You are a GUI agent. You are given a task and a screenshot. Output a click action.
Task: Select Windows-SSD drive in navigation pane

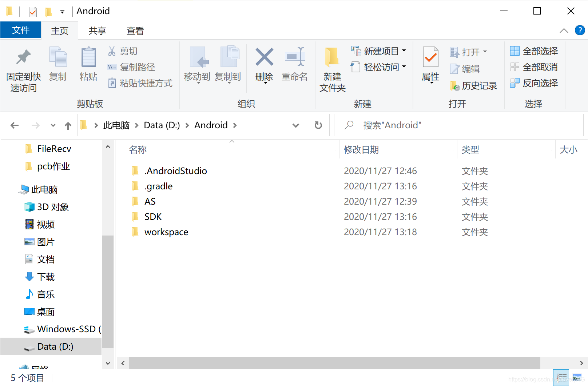[x=62, y=329]
